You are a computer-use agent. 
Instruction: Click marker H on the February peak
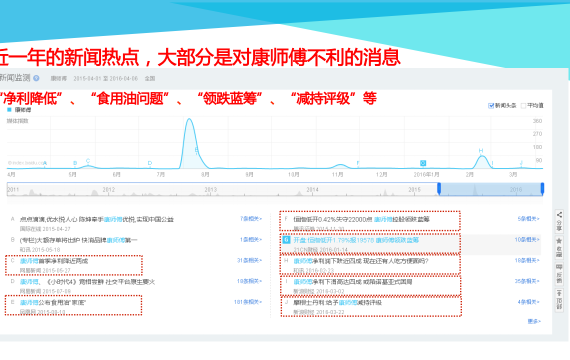[481, 151]
